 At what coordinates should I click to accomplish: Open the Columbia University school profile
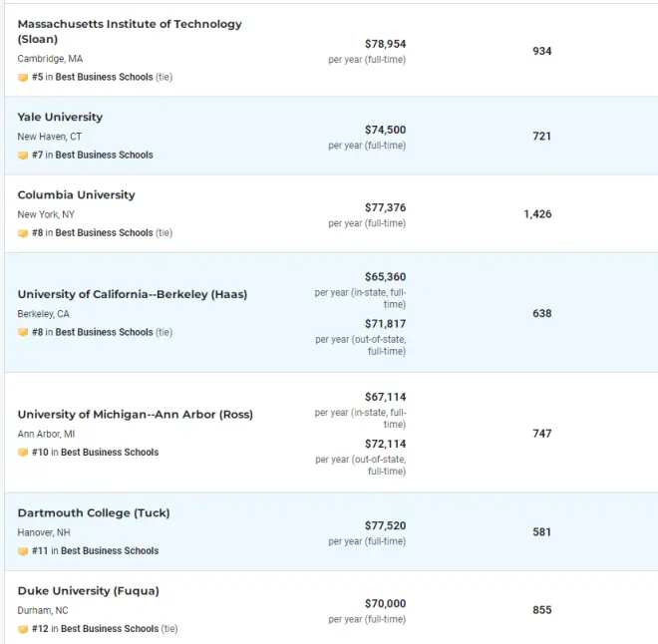[77, 195]
